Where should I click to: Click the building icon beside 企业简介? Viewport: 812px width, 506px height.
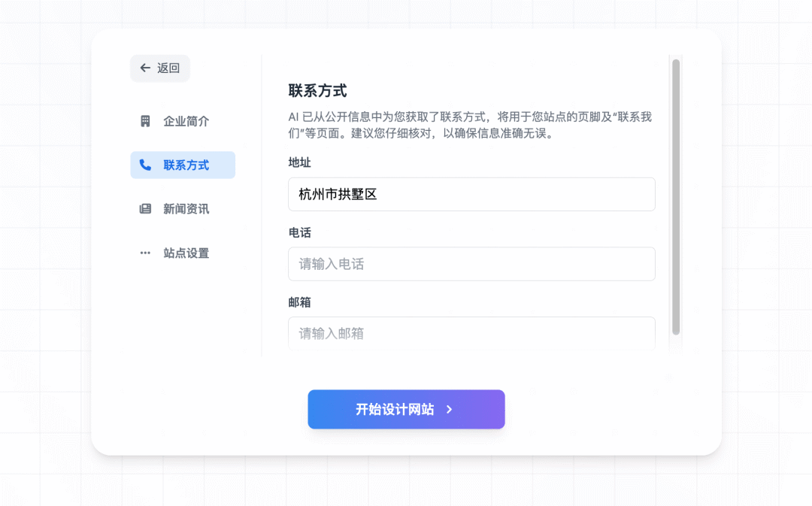[145, 121]
